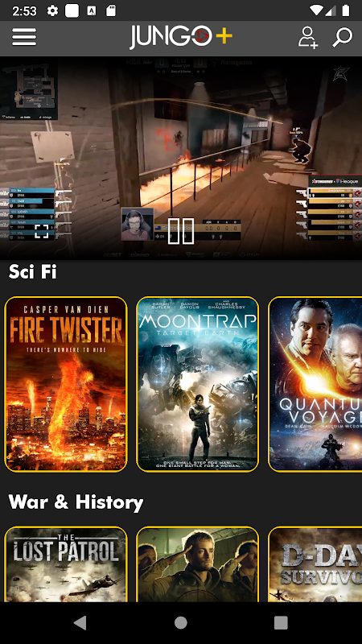
Task: Tap the Android back navigation button
Action: tap(80, 622)
